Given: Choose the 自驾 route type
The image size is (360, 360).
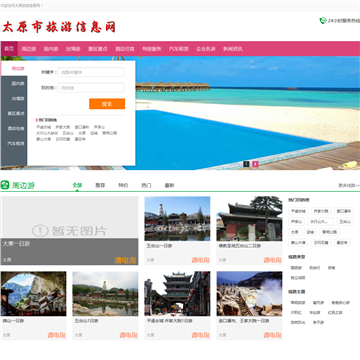Looking at the screenshot, I should click(x=331, y=268).
